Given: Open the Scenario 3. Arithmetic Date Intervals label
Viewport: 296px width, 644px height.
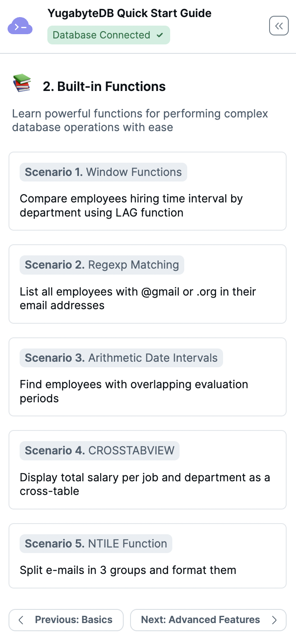Looking at the screenshot, I should (121, 358).
